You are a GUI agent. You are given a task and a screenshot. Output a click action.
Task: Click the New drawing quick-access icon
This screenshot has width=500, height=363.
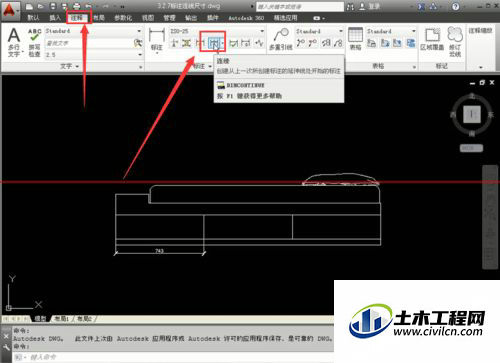30,6
